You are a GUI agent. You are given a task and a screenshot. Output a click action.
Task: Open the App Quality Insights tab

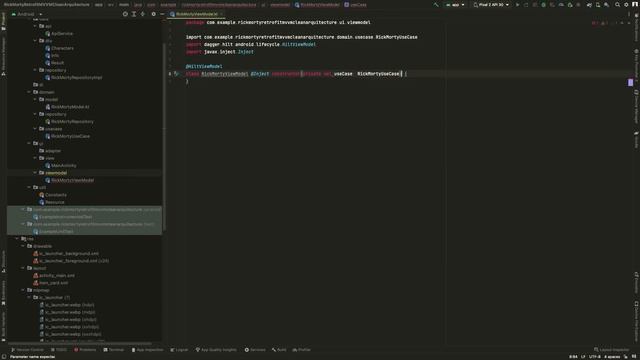[x=216, y=350]
